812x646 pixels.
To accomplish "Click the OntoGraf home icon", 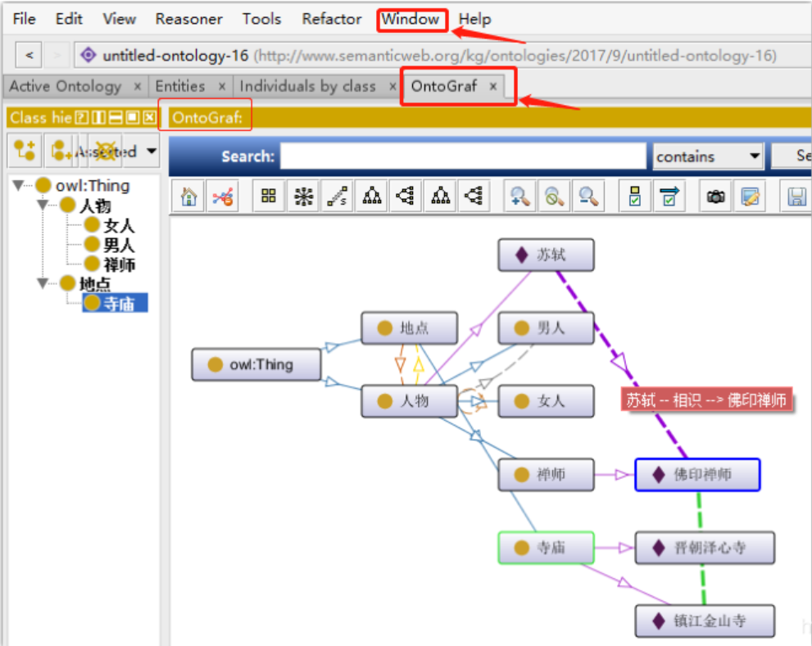I will 188,197.
